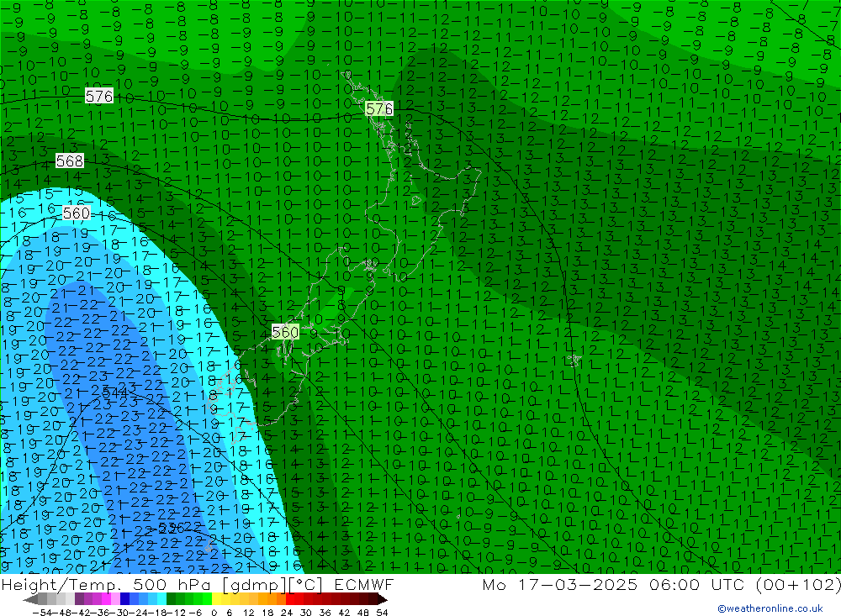Image resolution: width=841 pixels, height=616 pixels.
Task: Click the 'ECMWF' model name in title
Action: tap(363, 584)
